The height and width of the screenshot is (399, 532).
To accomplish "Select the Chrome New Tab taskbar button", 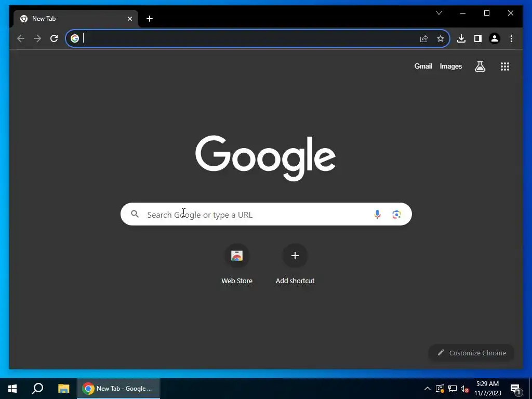I will pos(118,389).
